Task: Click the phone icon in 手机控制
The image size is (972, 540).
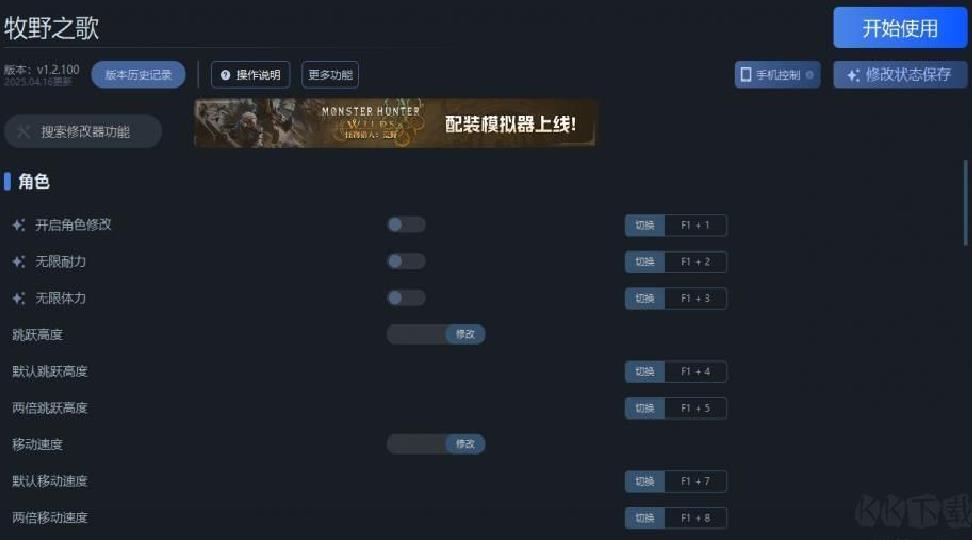Action: [746, 74]
